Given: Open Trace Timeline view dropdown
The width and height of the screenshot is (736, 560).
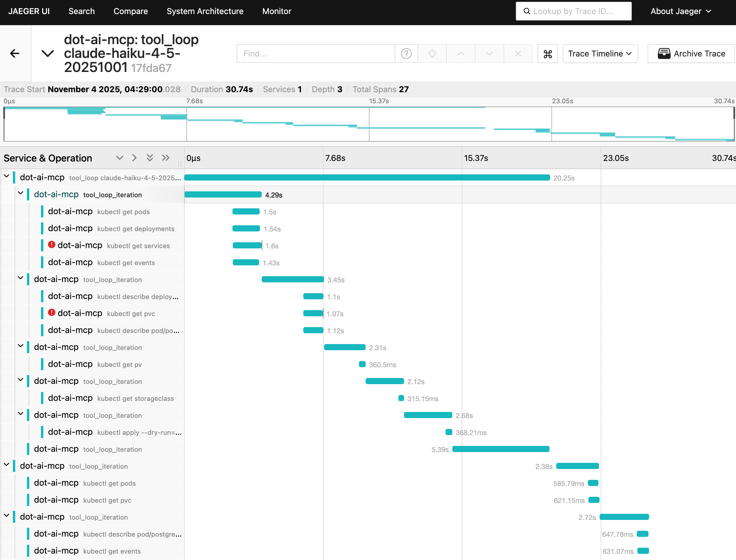Looking at the screenshot, I should click(x=600, y=54).
